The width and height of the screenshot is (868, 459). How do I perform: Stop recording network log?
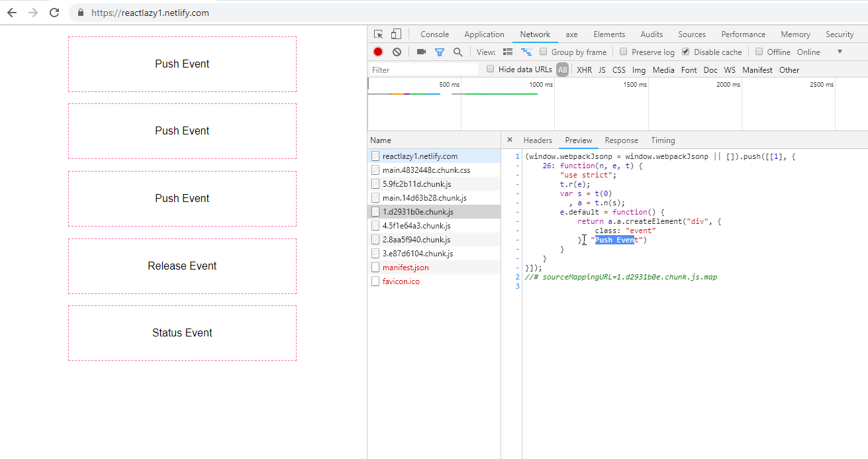pyautogui.click(x=378, y=52)
